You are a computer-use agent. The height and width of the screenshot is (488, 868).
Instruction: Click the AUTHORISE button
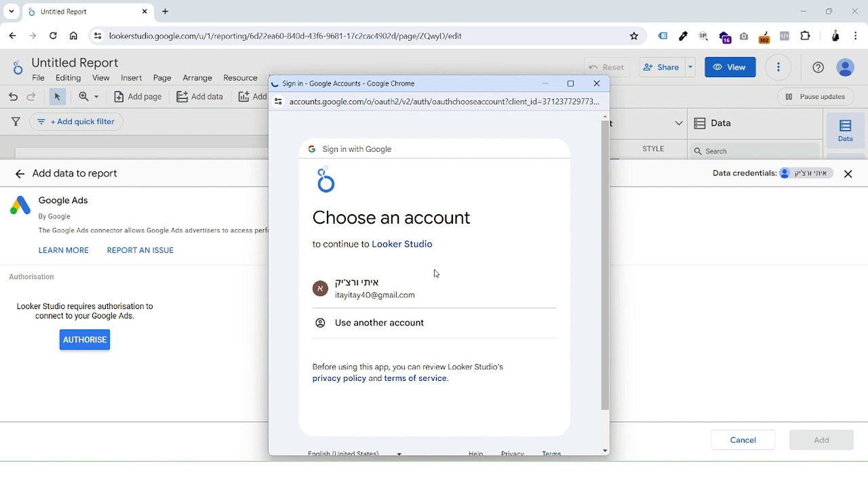[x=85, y=340]
